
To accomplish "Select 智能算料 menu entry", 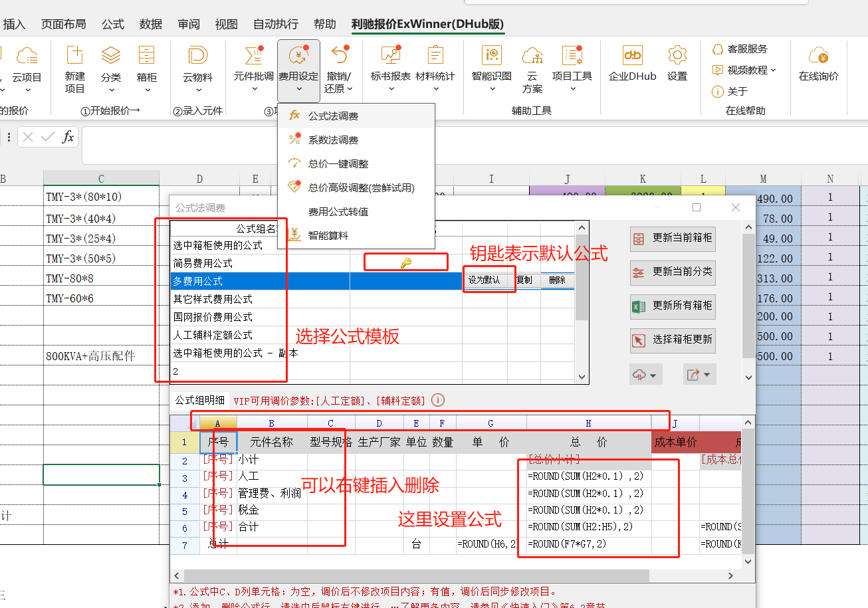I will [356, 236].
